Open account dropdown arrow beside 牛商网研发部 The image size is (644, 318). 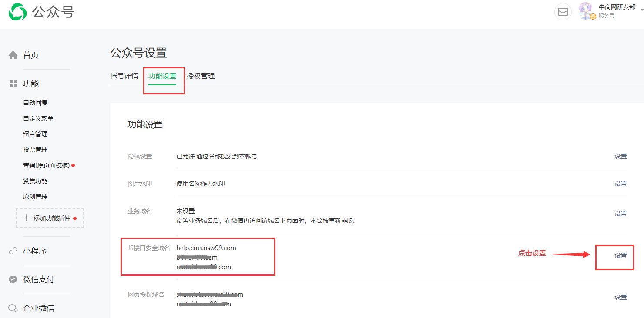click(x=641, y=11)
